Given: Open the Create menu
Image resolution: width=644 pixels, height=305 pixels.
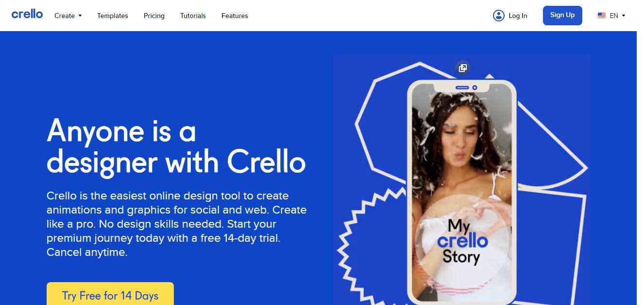Looking at the screenshot, I should 68,16.
